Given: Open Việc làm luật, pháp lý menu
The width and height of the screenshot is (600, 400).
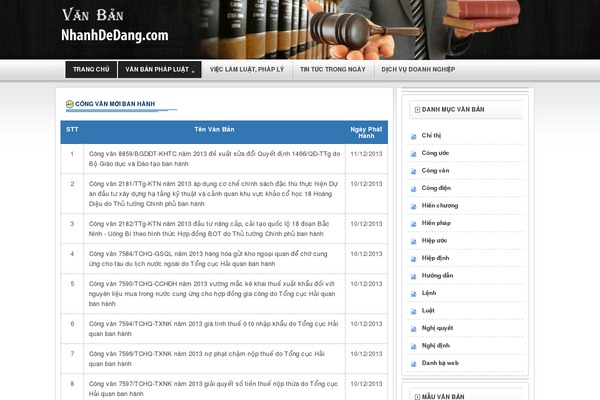Looking at the screenshot, I should 247,69.
